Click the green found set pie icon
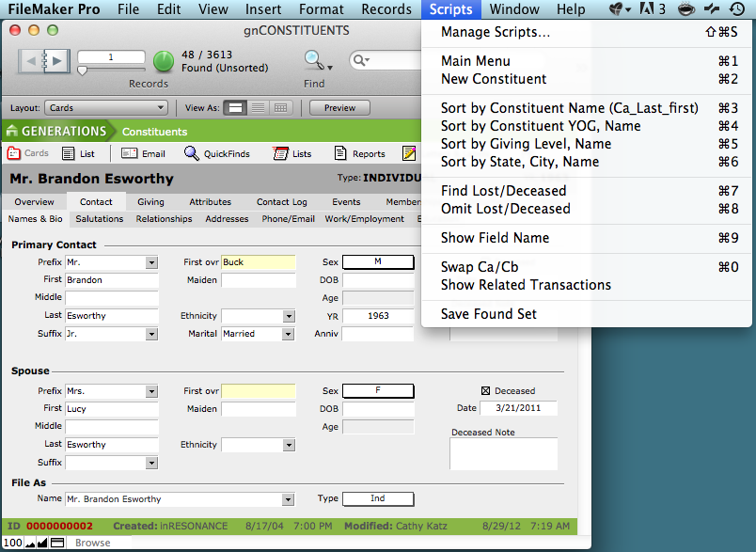The image size is (756, 552). point(164,62)
